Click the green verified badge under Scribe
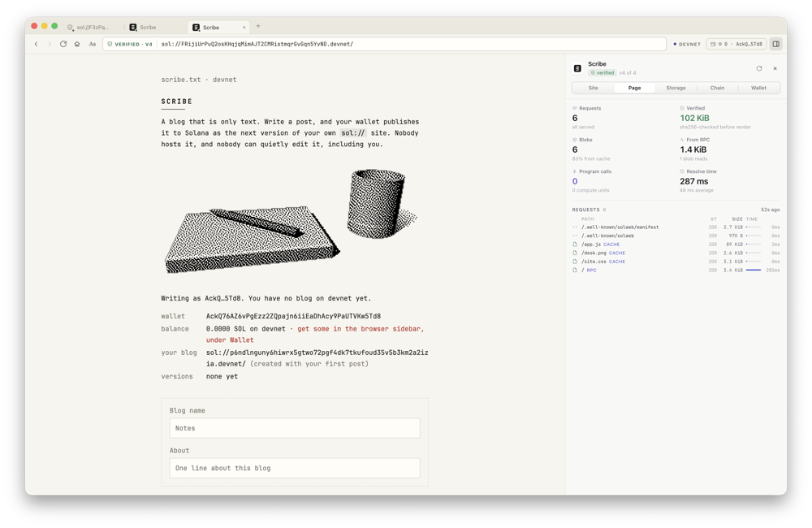Image resolution: width=812 pixels, height=528 pixels. pyautogui.click(x=603, y=73)
